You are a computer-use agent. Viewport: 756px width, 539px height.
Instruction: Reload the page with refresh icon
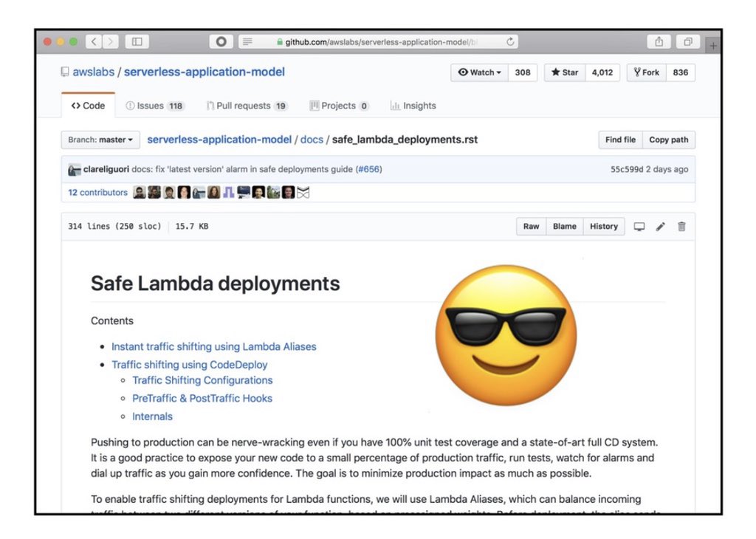pyautogui.click(x=510, y=42)
